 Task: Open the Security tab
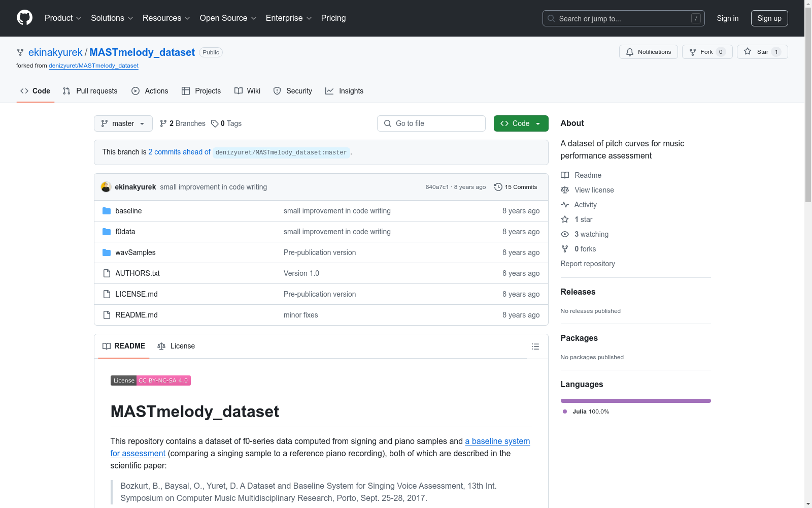[x=293, y=91]
